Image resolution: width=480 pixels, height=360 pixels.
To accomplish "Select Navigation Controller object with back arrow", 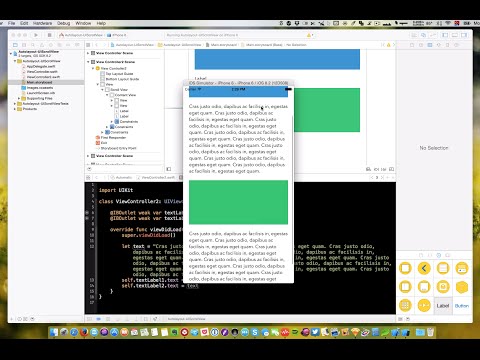I will pyautogui.click(x=424, y=268).
